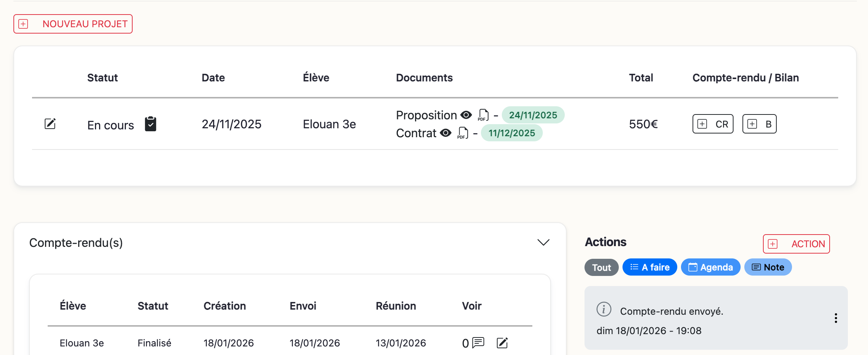Switch to the Agenda filter
Screen dimensions: 868x355
[710, 267]
